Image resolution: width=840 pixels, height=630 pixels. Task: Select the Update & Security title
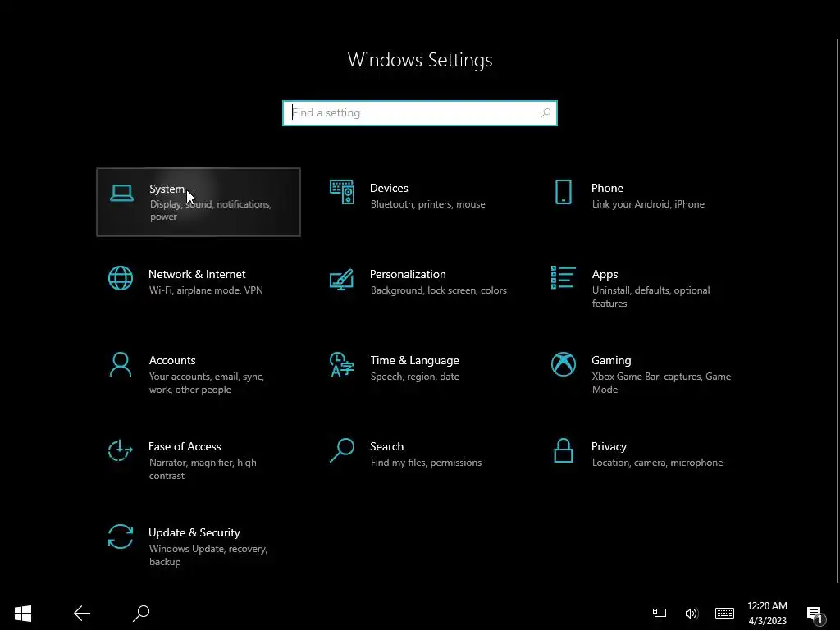[x=194, y=533]
